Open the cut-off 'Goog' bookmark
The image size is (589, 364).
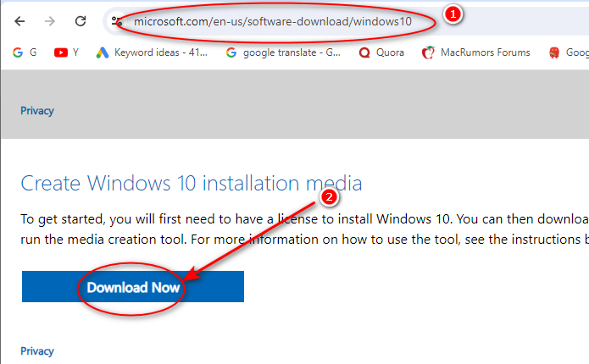click(x=569, y=52)
